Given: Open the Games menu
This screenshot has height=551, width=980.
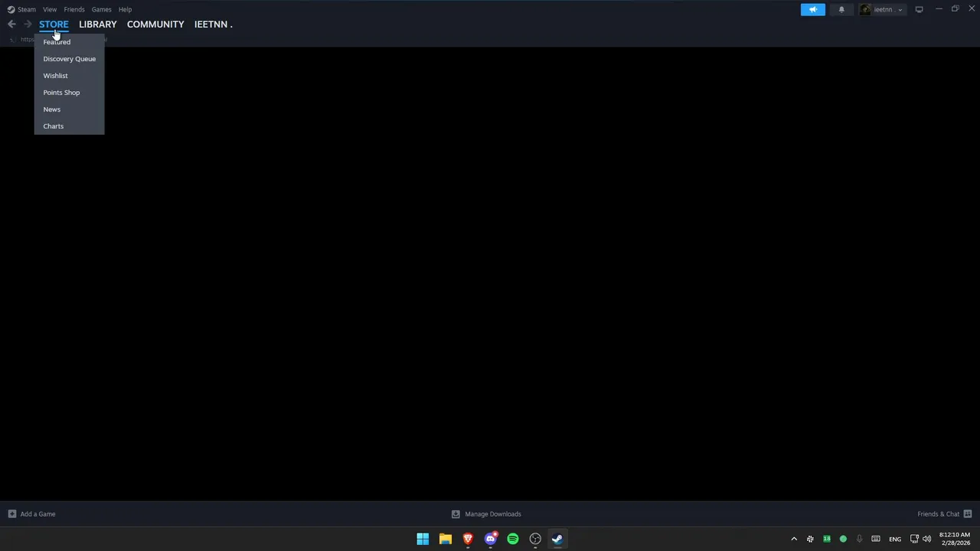Looking at the screenshot, I should [102, 9].
